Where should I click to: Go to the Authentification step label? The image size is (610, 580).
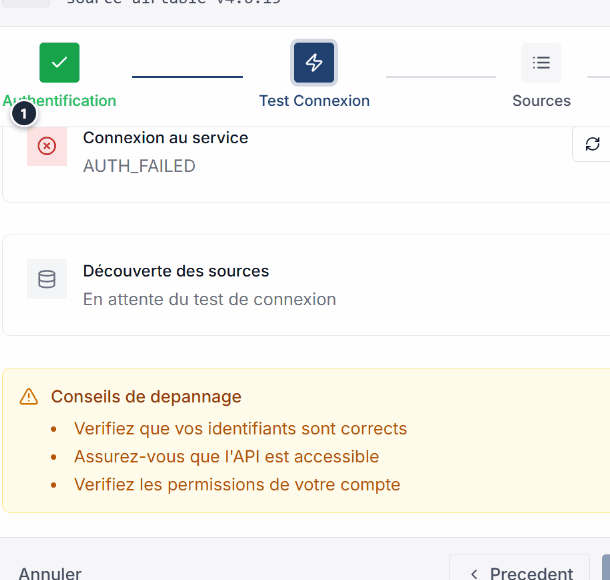(x=60, y=101)
